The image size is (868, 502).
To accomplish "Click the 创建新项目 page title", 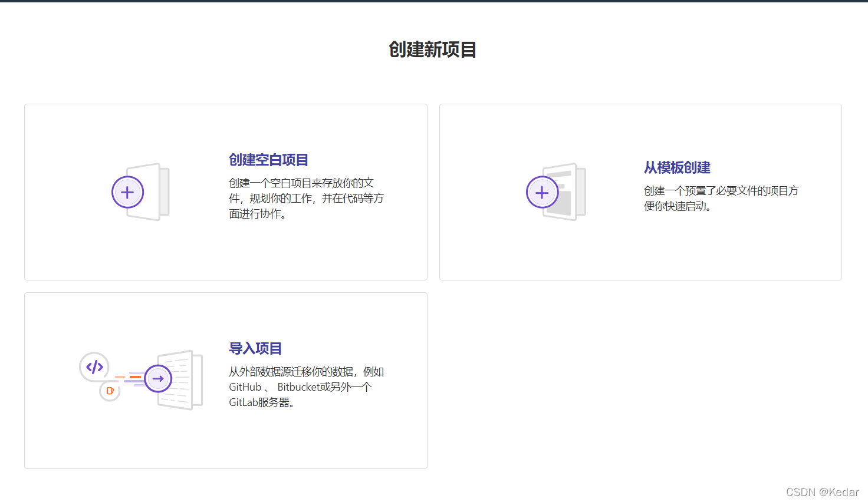I will pyautogui.click(x=433, y=49).
